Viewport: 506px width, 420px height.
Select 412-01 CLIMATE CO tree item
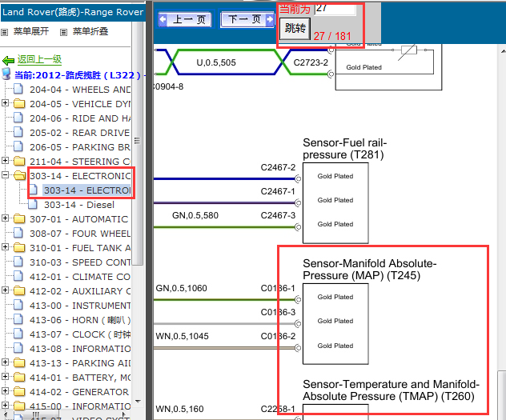pos(80,277)
